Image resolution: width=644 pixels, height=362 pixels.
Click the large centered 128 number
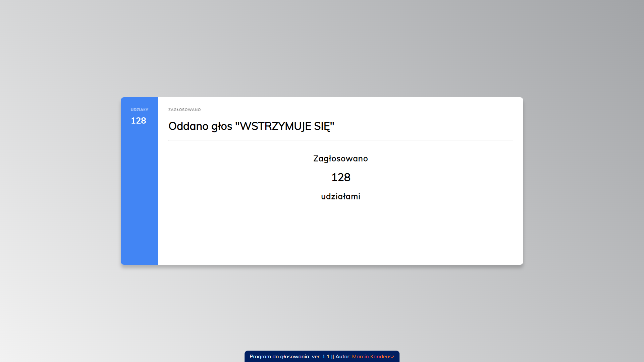(341, 177)
